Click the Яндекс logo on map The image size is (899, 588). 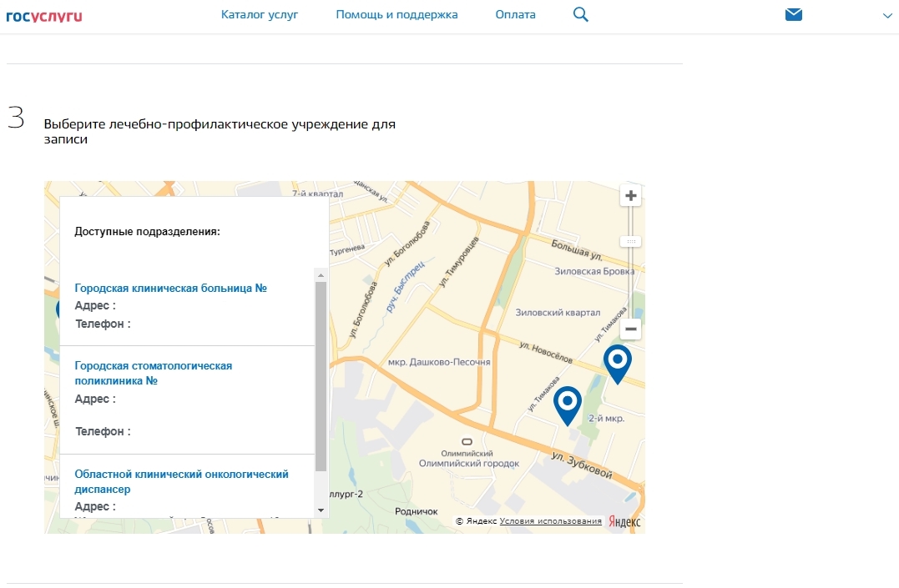pyautogui.click(x=624, y=521)
